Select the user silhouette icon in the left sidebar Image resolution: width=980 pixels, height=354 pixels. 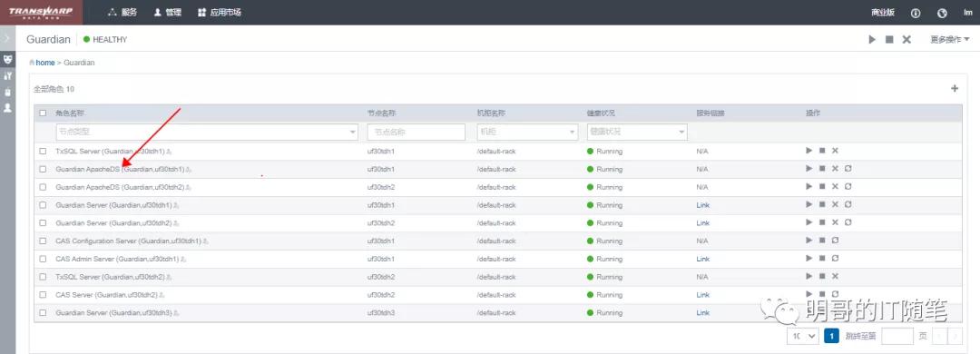point(7,108)
